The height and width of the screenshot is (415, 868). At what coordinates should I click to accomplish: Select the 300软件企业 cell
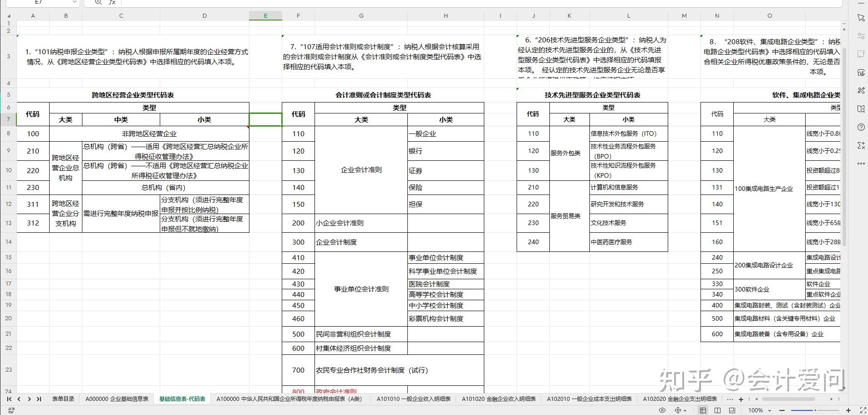(x=769, y=289)
